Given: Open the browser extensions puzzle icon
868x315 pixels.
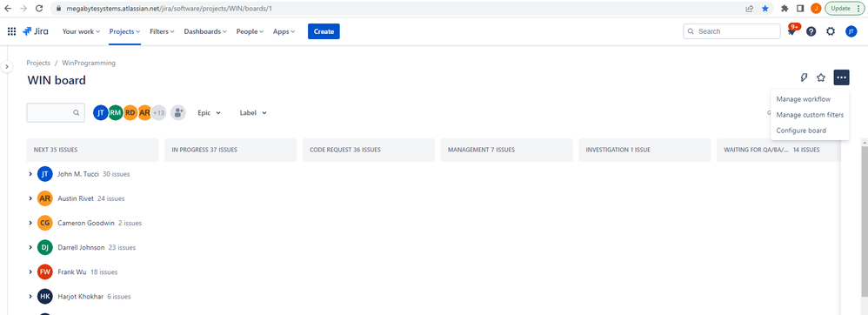Looking at the screenshot, I should click(785, 9).
